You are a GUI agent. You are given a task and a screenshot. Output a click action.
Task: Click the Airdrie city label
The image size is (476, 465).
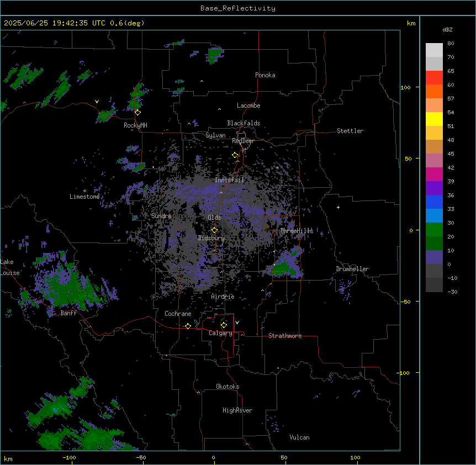click(x=223, y=297)
